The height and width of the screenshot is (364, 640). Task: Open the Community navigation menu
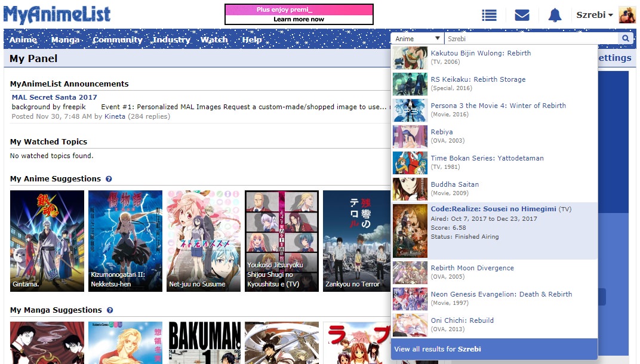[118, 39]
